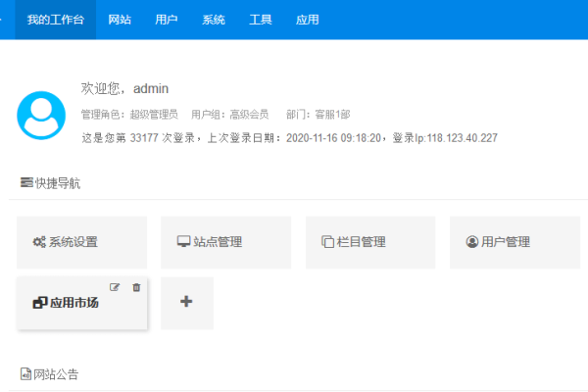Click the welcome text 欢迎您，admin
The image size is (588, 392).
pos(124,89)
